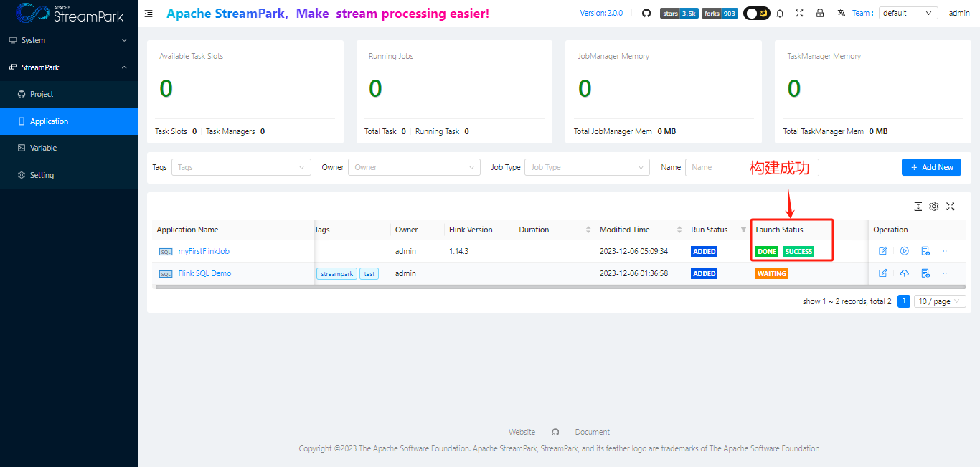This screenshot has height=467, width=980.
Task: Open Setting in sidebar
Action: [69, 175]
